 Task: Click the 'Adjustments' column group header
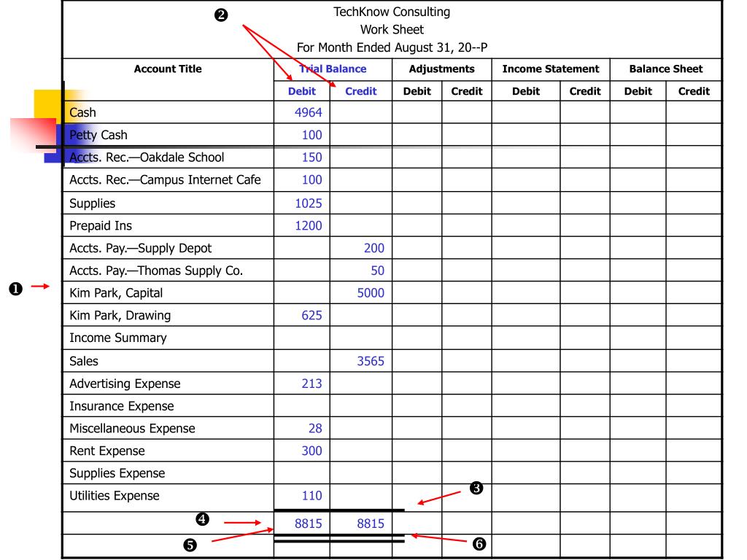tap(441, 69)
